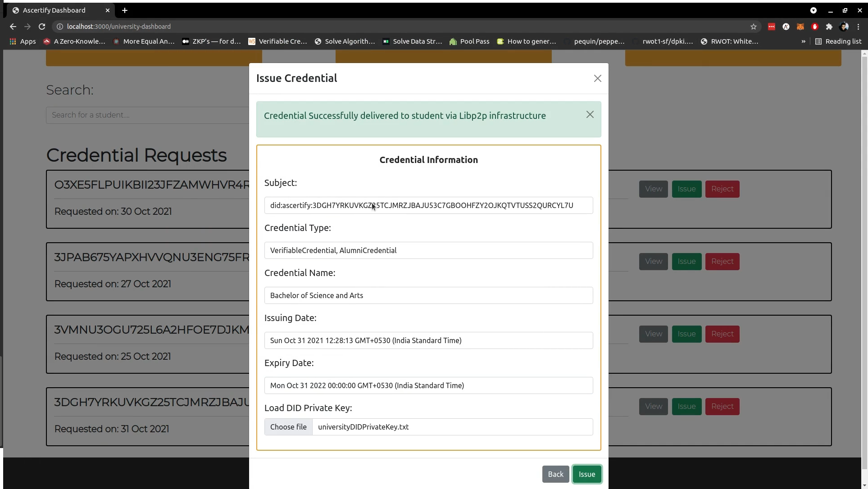Open the MetaMask fox extension icon
The width and height of the screenshot is (868, 489).
[800, 27]
